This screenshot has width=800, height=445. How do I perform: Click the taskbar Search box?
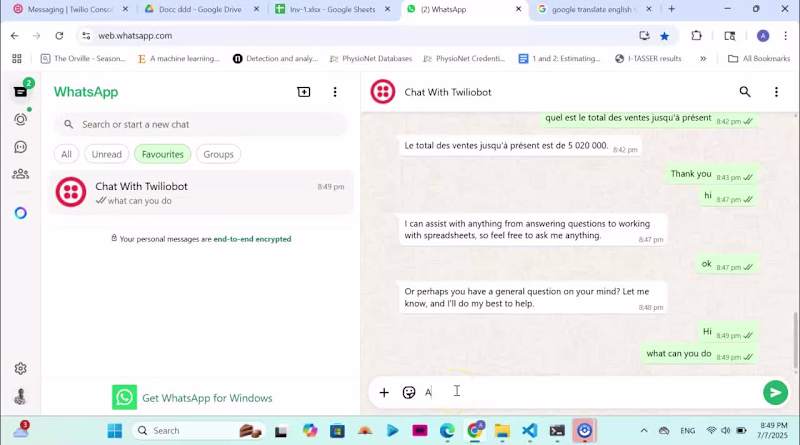pyautogui.click(x=199, y=431)
